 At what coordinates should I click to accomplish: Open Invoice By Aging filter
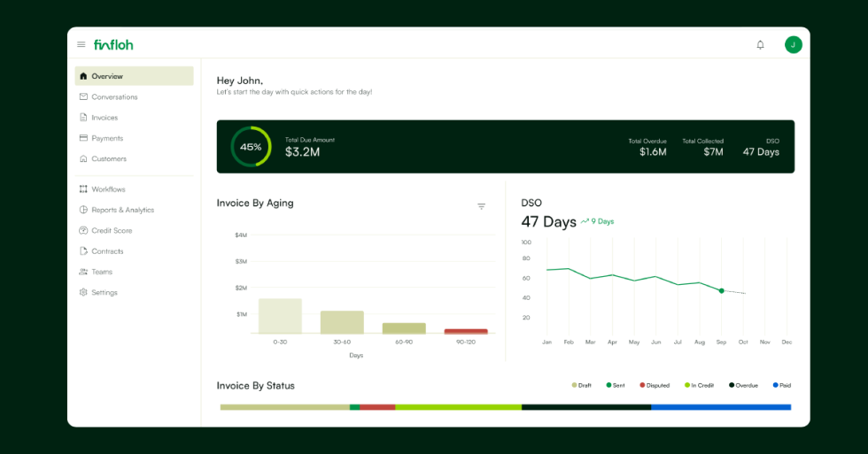pos(481,206)
